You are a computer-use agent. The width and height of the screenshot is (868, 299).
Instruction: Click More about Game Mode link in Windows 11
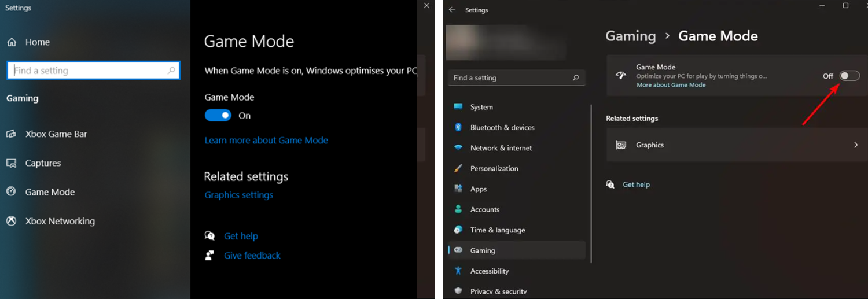click(x=671, y=85)
